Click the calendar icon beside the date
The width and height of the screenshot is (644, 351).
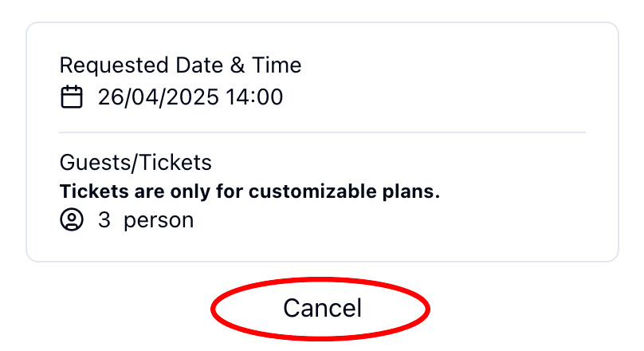click(72, 98)
